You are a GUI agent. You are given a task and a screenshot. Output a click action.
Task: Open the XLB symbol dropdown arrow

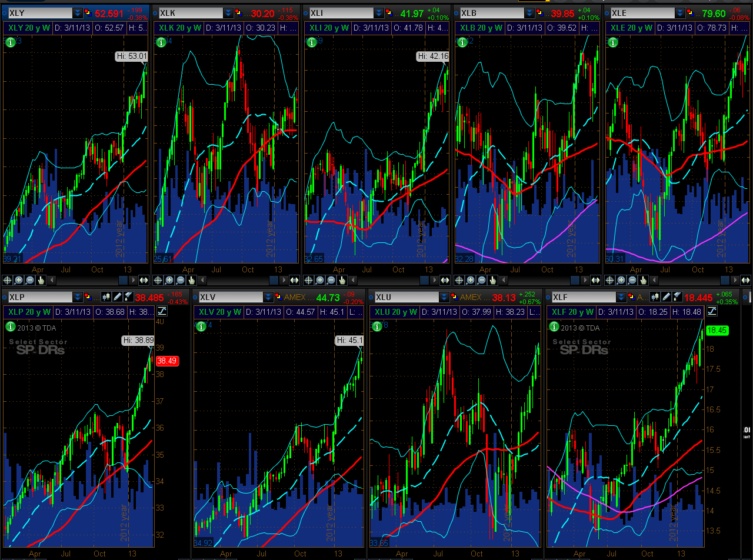529,13
